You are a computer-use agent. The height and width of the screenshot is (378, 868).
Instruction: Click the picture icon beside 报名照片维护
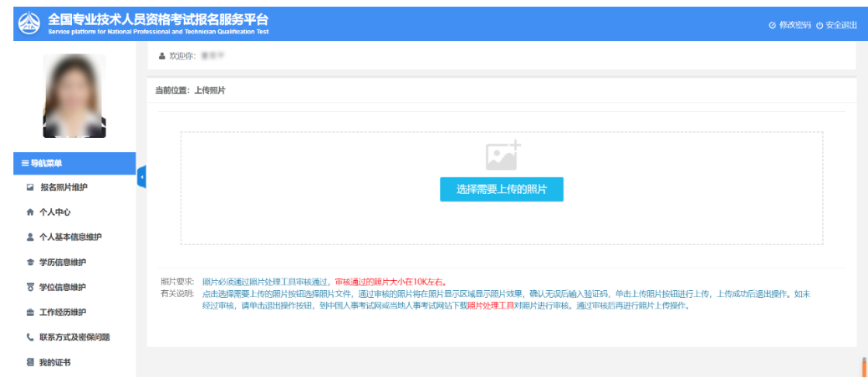(30, 187)
